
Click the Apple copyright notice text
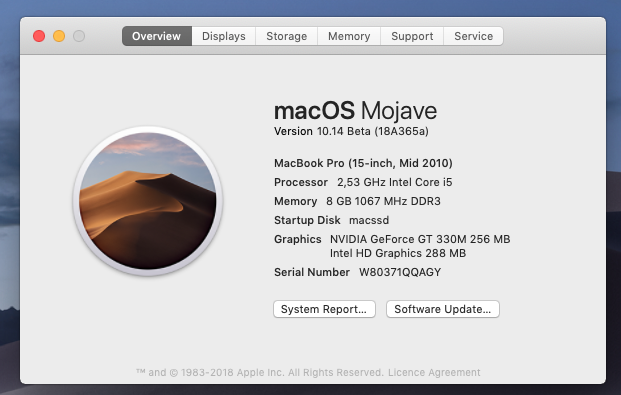click(259, 372)
